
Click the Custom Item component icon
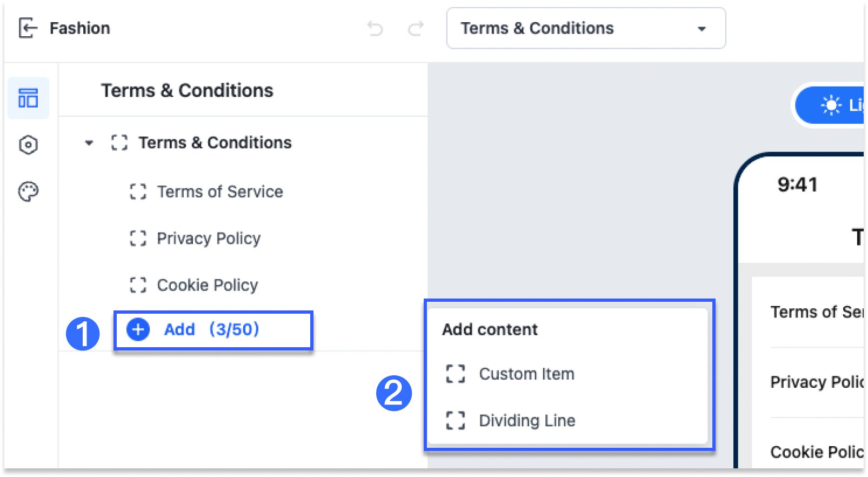tap(456, 374)
